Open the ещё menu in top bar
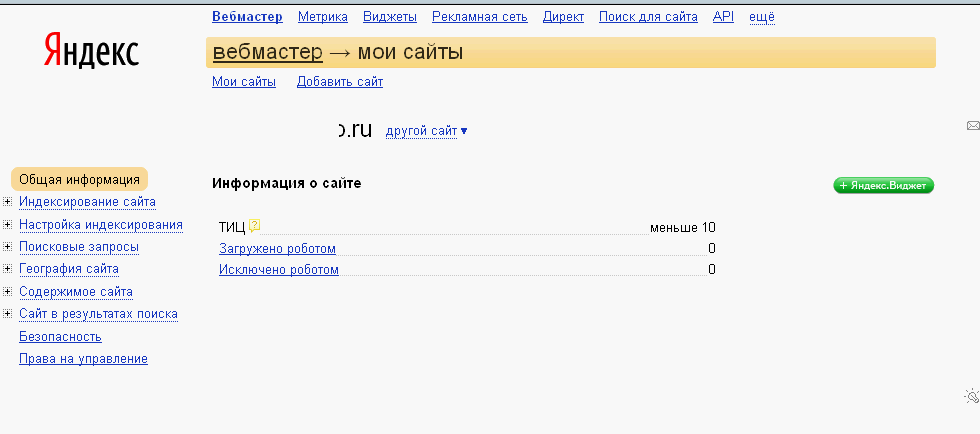 pyautogui.click(x=762, y=17)
